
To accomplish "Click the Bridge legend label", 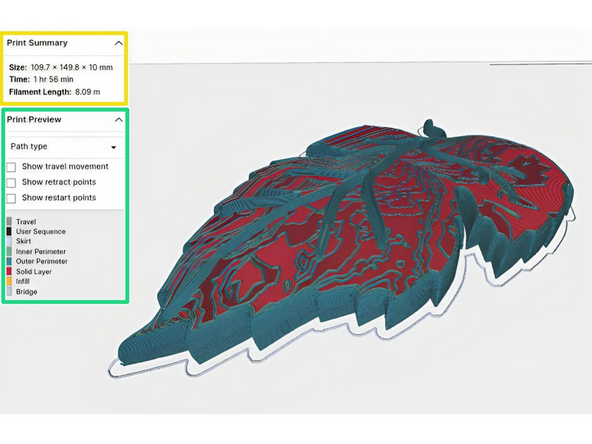I will point(26,291).
